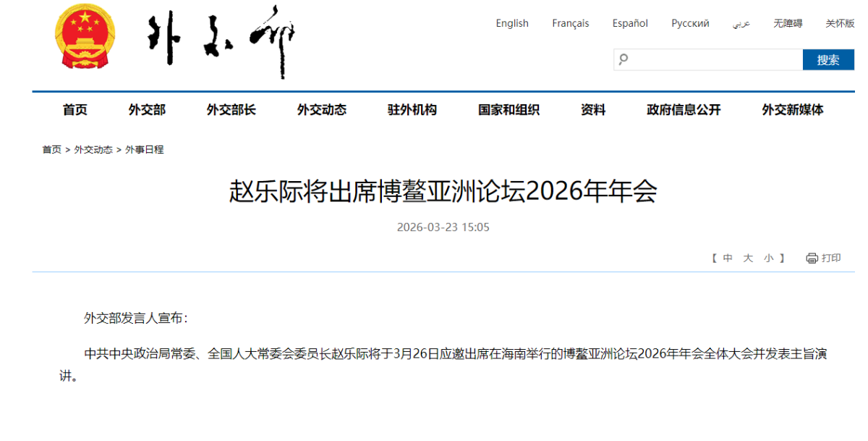The height and width of the screenshot is (441, 868).
Task: Click the printer icon
Action: point(812,259)
